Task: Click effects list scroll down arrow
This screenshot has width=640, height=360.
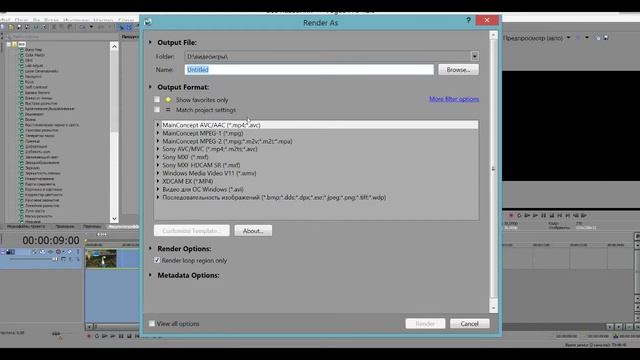Action: click(x=114, y=219)
